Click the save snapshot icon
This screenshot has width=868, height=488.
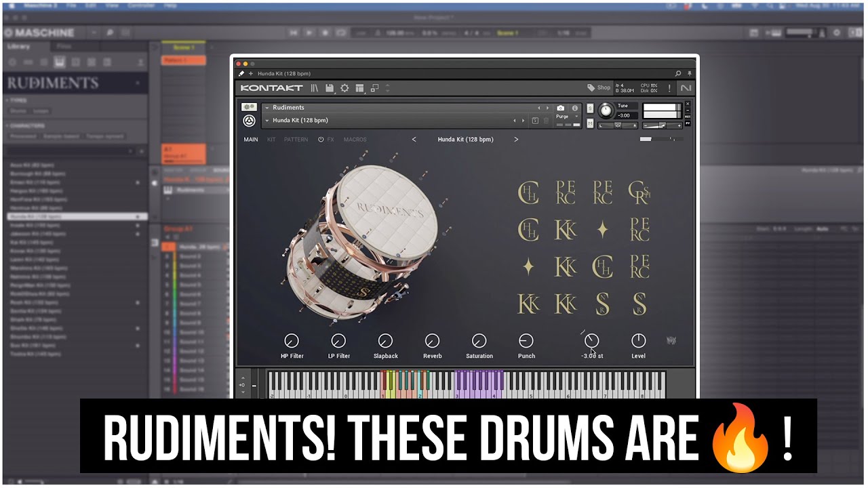click(535, 121)
